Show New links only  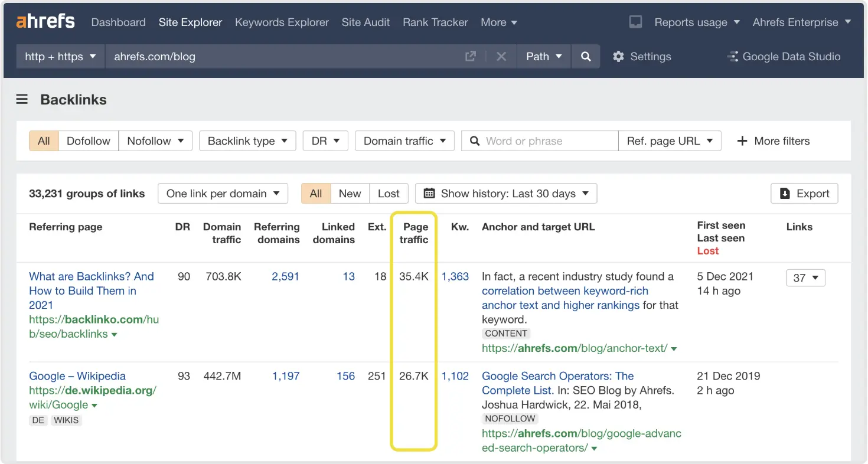click(x=350, y=194)
